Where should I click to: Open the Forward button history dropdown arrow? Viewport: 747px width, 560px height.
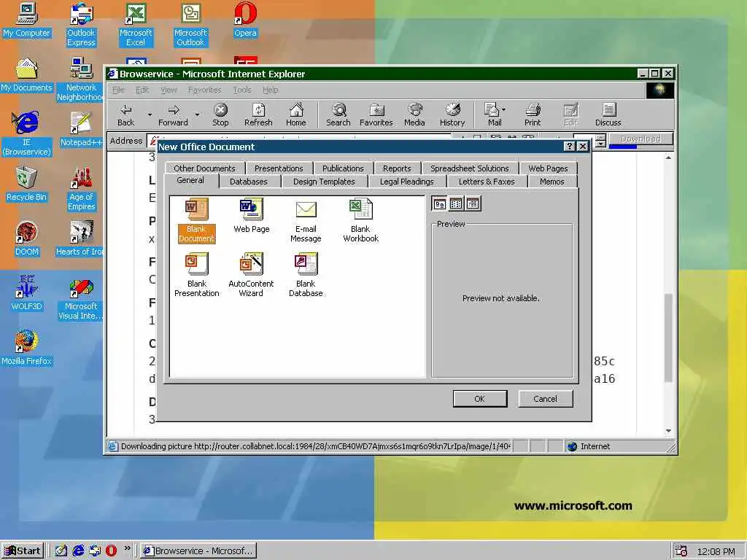[197, 114]
